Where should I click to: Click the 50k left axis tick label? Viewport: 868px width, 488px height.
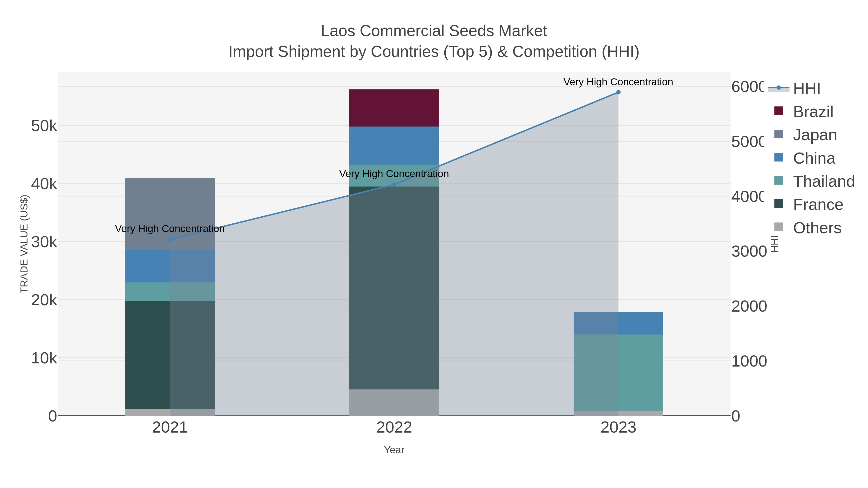pyautogui.click(x=44, y=126)
